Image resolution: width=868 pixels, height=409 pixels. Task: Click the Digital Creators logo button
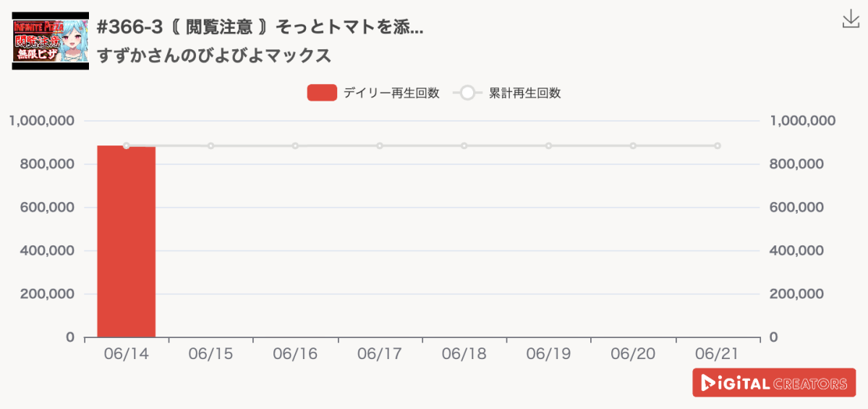pyautogui.click(x=774, y=383)
